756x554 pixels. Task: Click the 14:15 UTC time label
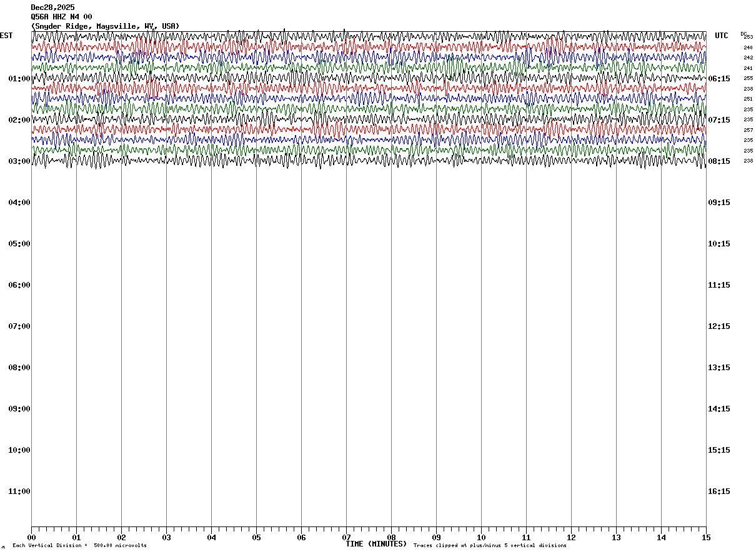[x=719, y=409]
